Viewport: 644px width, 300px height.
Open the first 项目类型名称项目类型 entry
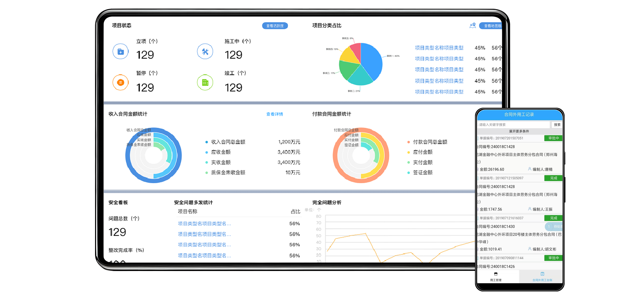tap(439, 48)
